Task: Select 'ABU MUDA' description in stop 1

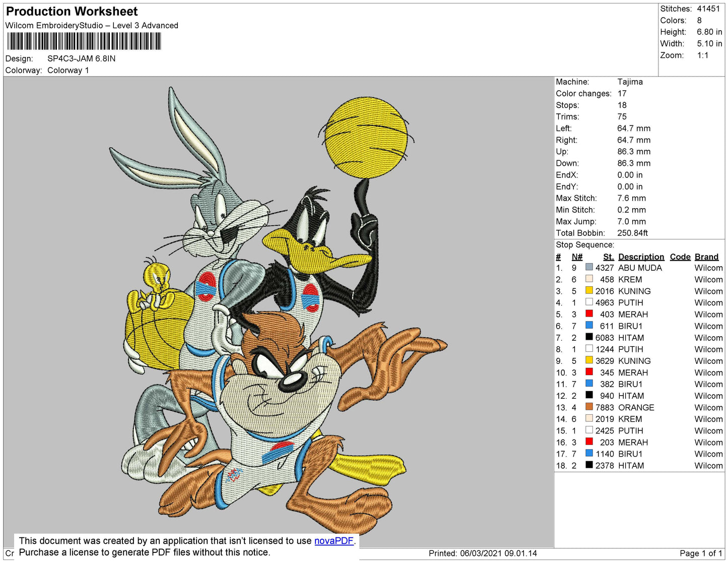Action: coord(640,268)
